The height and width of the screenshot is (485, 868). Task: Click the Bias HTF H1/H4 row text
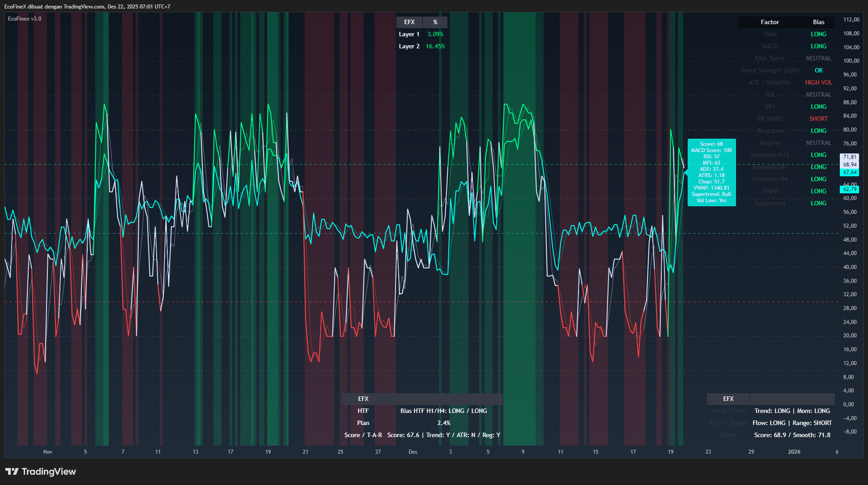click(x=443, y=411)
